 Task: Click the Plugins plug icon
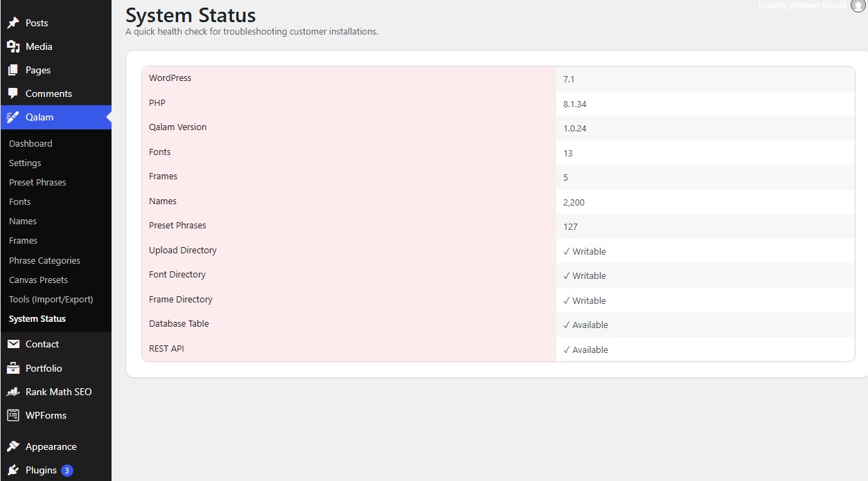click(13, 470)
